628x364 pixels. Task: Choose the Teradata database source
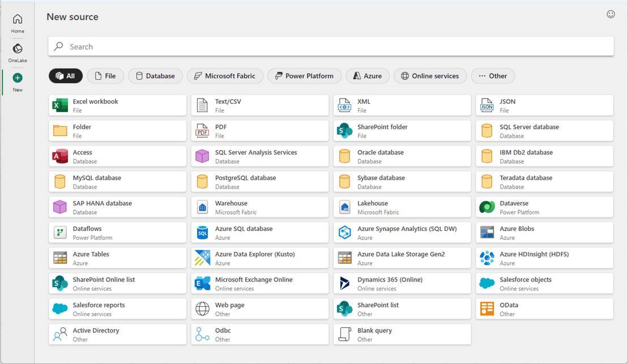coord(544,181)
